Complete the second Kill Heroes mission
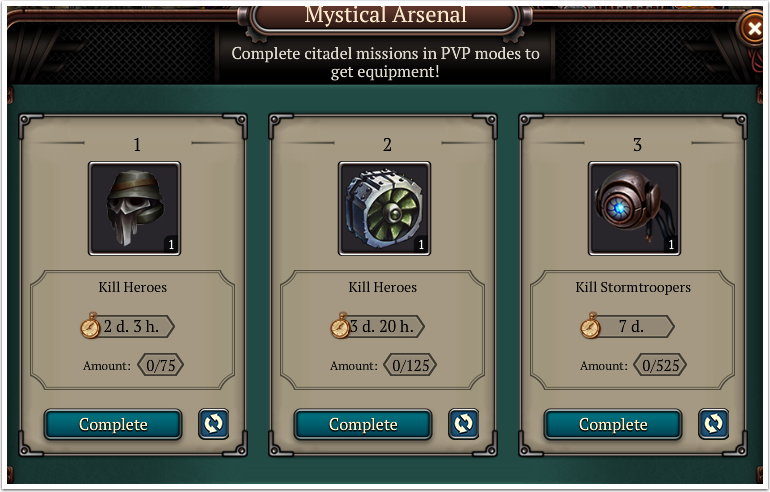Screen dimensions: 770x492 (x=363, y=424)
